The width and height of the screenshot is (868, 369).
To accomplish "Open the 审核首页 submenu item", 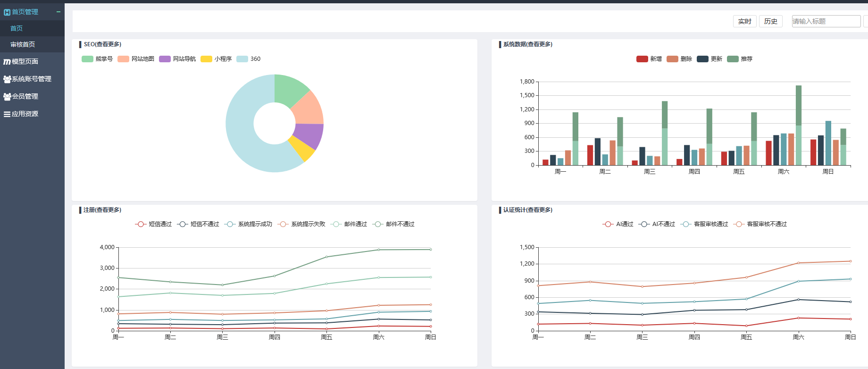I will [32, 44].
